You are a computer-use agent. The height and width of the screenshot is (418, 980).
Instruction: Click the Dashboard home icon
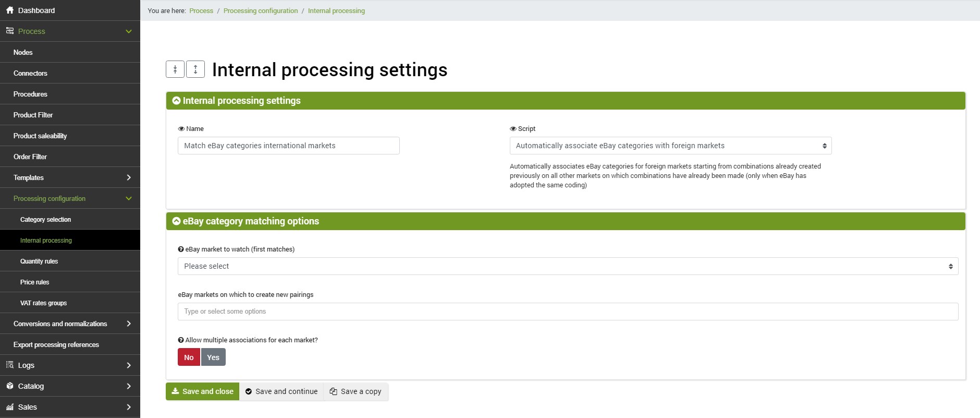click(10, 10)
